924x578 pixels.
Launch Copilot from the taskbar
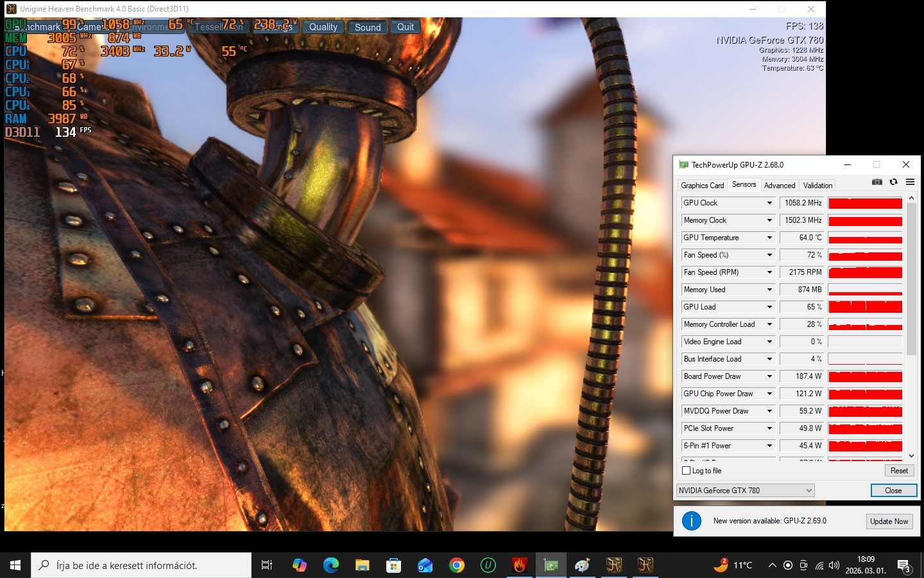[300, 565]
